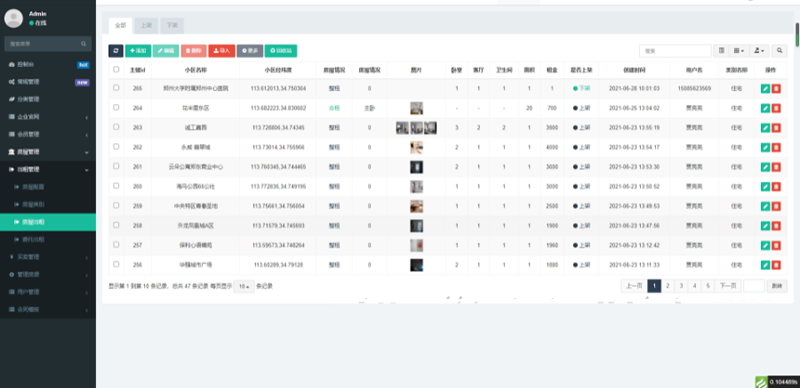Tick the select-all checkbox in the table header
This screenshot has height=388, width=800.
point(116,69)
